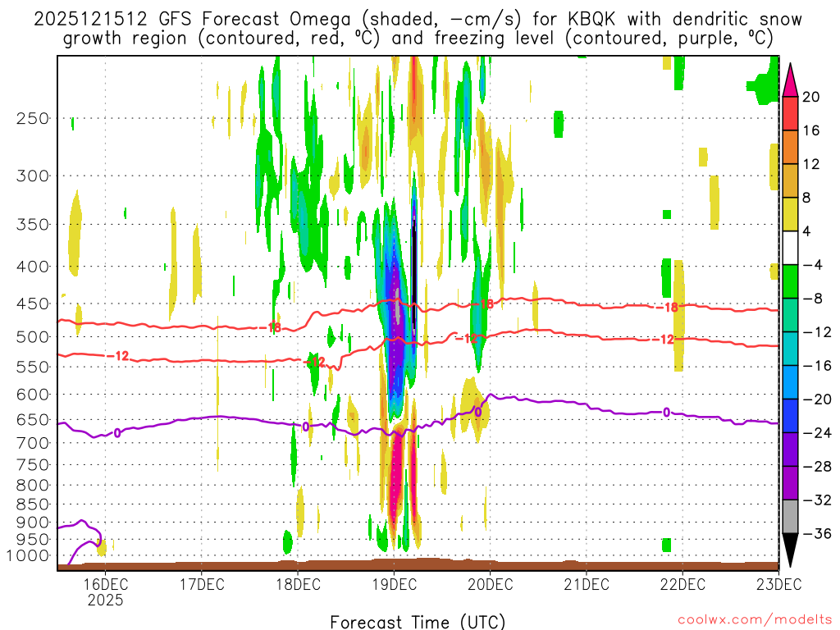
Task: Pick the orange swatch between 12 and 16
Action: [x=790, y=148]
